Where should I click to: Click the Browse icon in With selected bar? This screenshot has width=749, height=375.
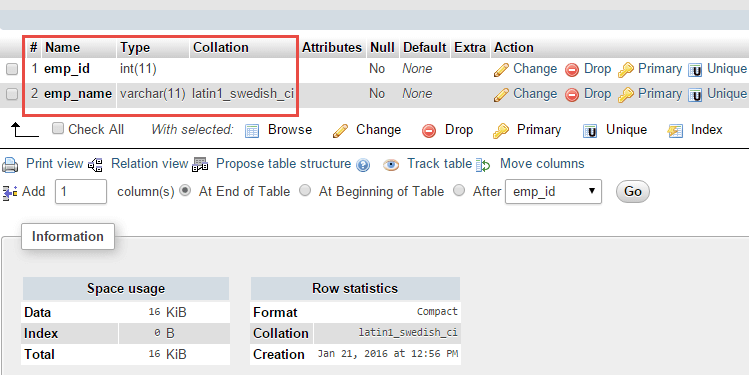pos(252,130)
